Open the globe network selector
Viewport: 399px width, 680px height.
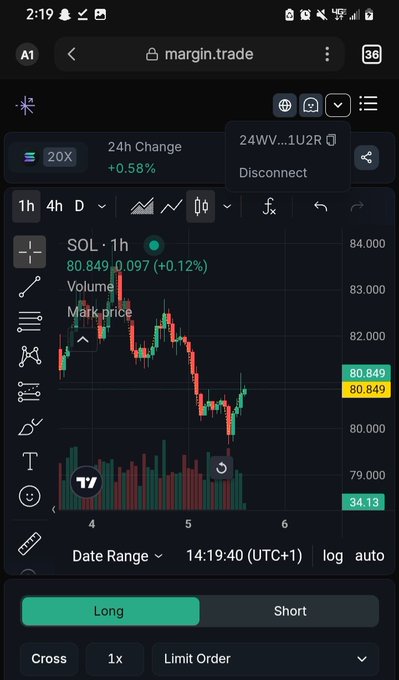[285, 105]
